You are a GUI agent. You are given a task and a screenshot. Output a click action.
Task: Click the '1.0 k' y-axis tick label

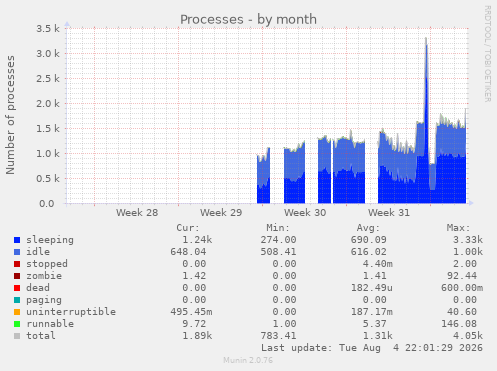(48, 154)
